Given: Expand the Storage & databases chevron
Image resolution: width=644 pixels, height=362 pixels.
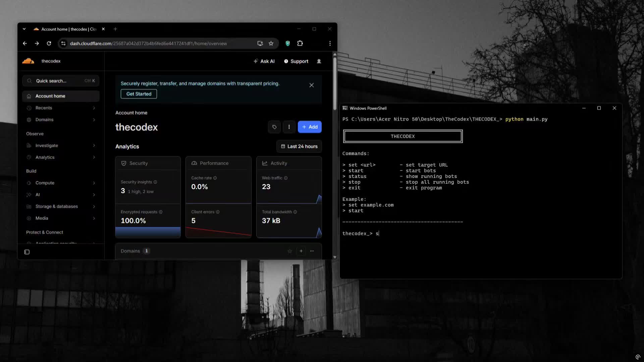Looking at the screenshot, I should [94, 206].
